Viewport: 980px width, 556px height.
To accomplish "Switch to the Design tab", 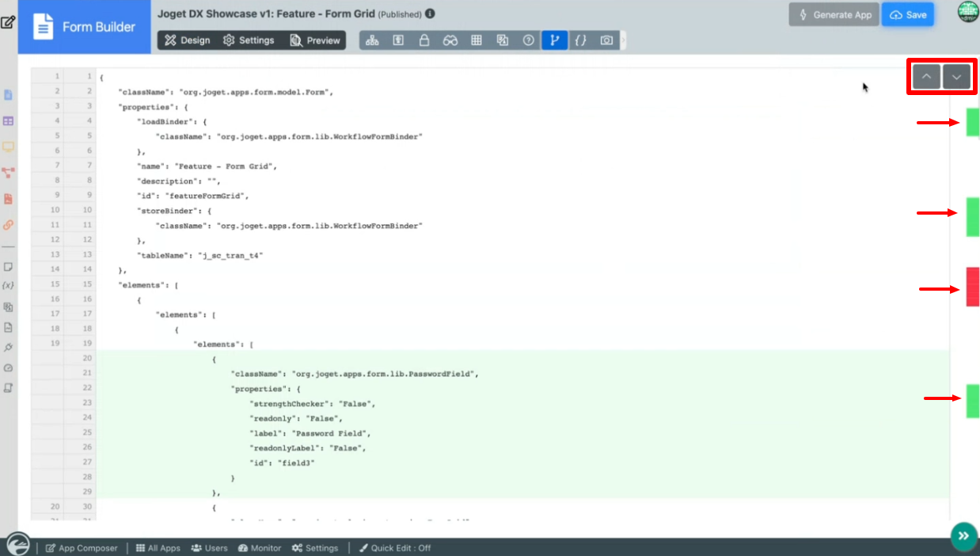I will click(188, 40).
